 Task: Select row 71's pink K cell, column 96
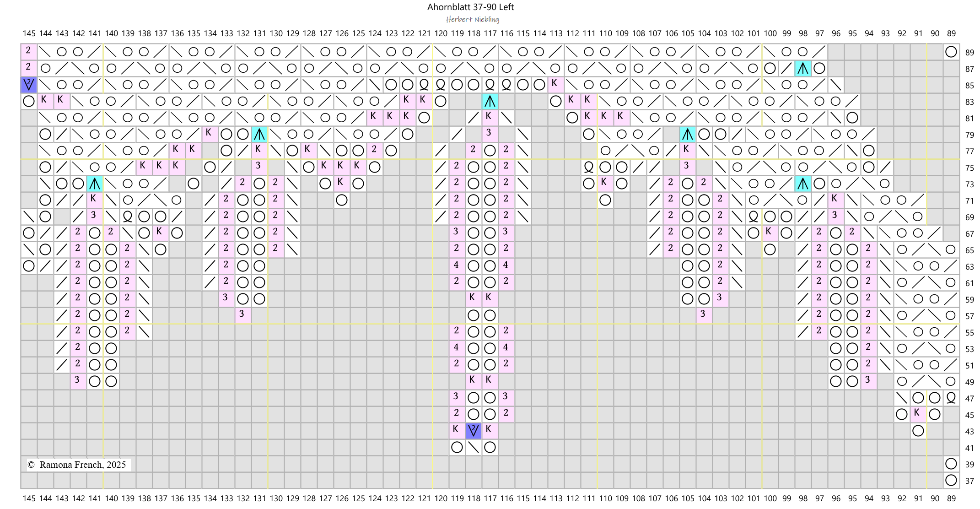836,200
